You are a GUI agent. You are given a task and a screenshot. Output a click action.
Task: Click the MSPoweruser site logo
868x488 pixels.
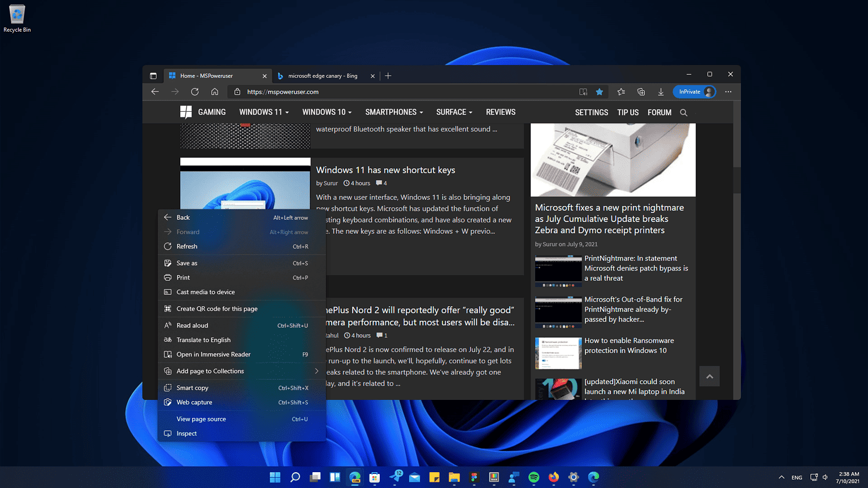[186, 112]
